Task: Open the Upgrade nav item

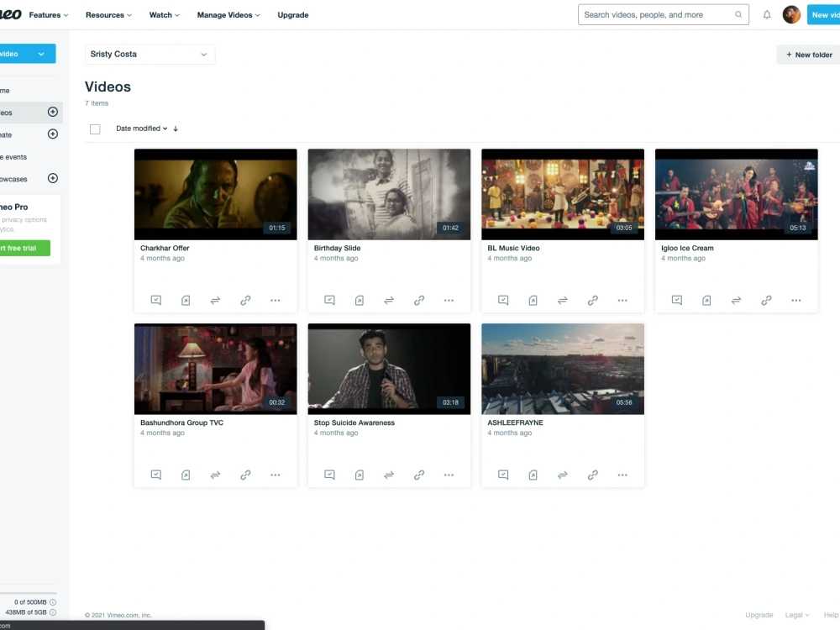Action: [293, 15]
